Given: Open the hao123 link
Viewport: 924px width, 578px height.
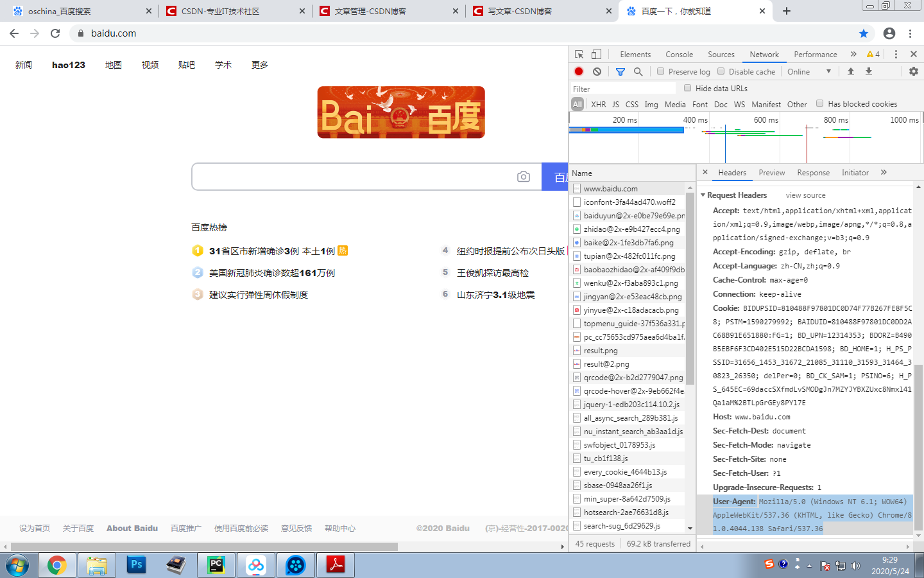Looking at the screenshot, I should (69, 65).
